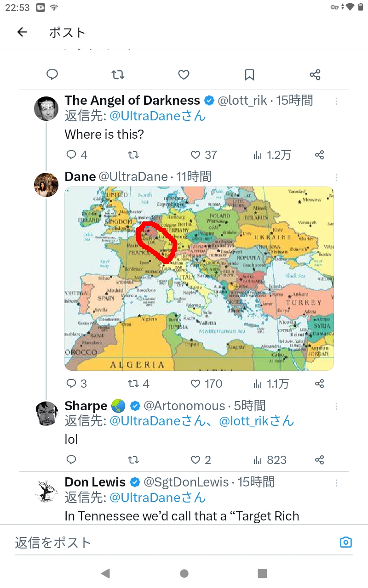
Task: Like the main post at top
Action: tap(184, 74)
